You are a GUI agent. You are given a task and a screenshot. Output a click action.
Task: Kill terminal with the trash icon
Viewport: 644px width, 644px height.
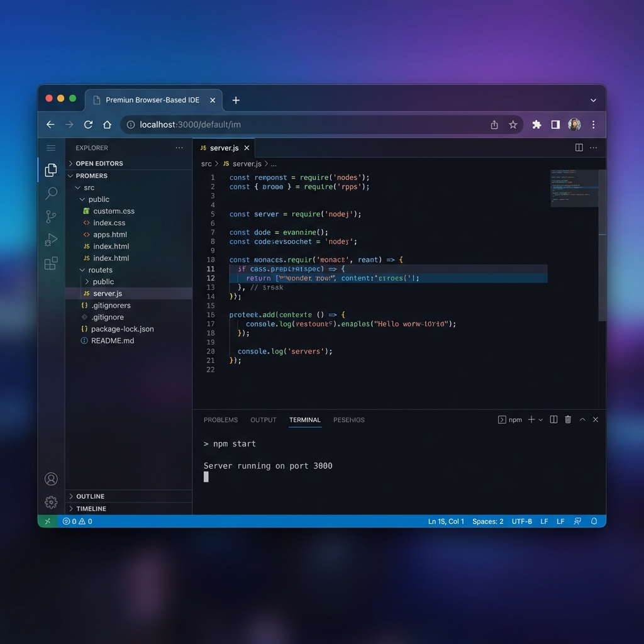(x=568, y=419)
